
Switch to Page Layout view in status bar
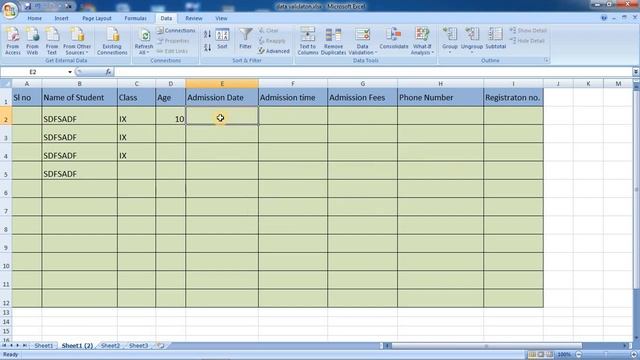[541, 354]
